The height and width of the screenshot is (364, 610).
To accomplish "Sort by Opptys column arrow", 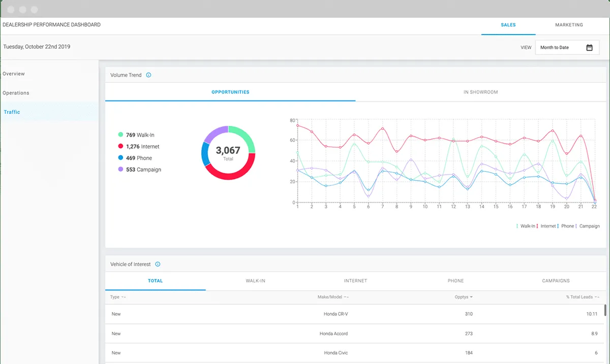I will [x=471, y=297].
